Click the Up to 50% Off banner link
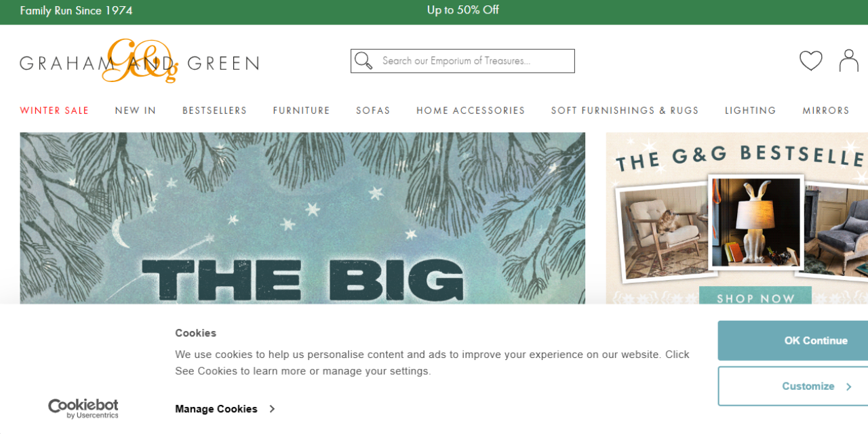This screenshot has width=868, height=434. tap(463, 10)
